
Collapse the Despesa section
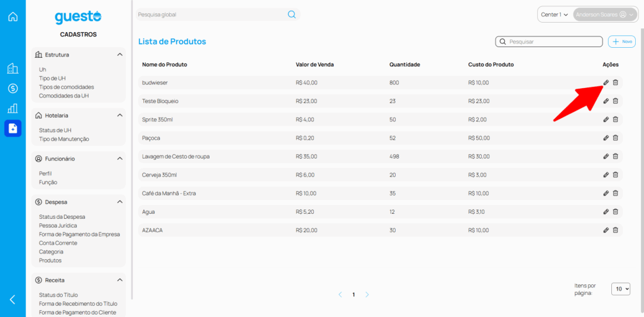point(119,202)
